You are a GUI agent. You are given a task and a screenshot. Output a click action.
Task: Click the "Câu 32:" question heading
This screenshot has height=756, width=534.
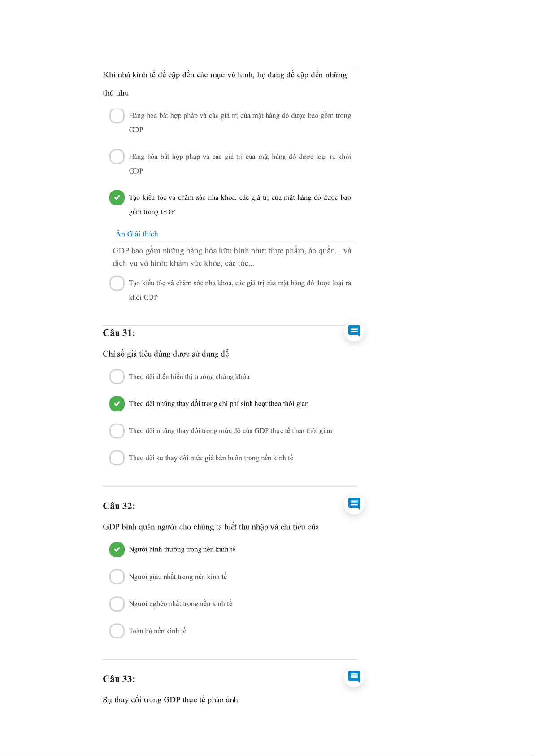[119, 506]
